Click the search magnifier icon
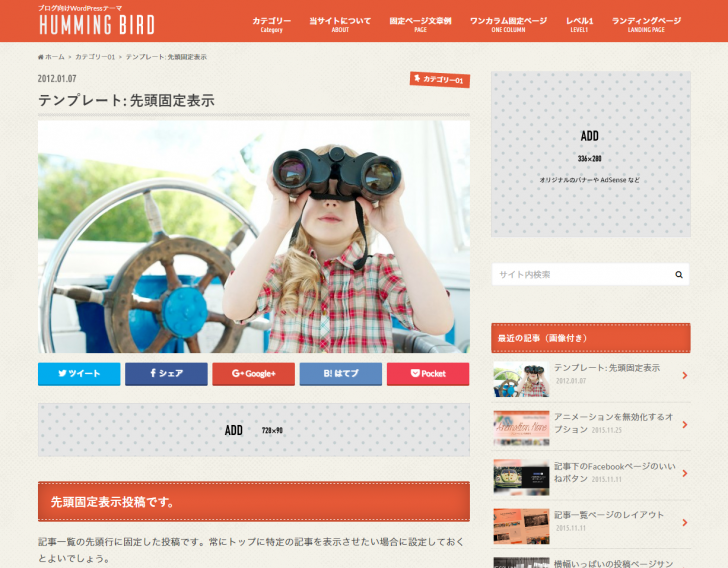This screenshot has height=568, width=728. (x=679, y=274)
